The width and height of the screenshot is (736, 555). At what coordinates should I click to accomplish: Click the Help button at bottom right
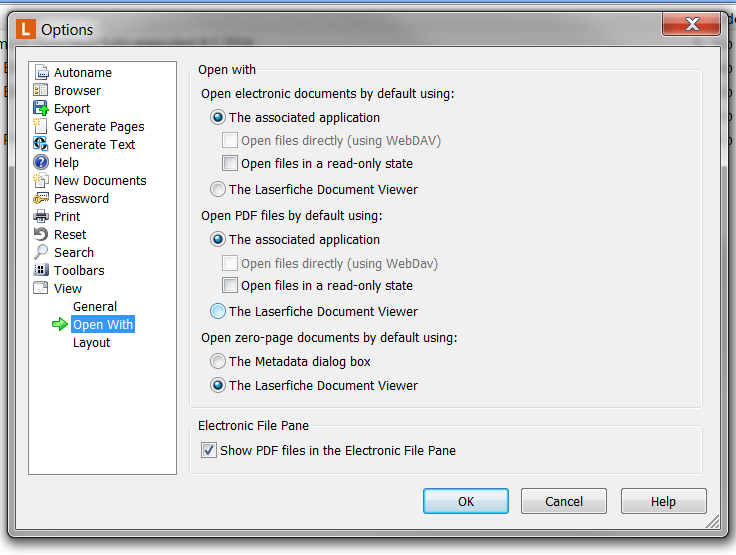point(663,501)
